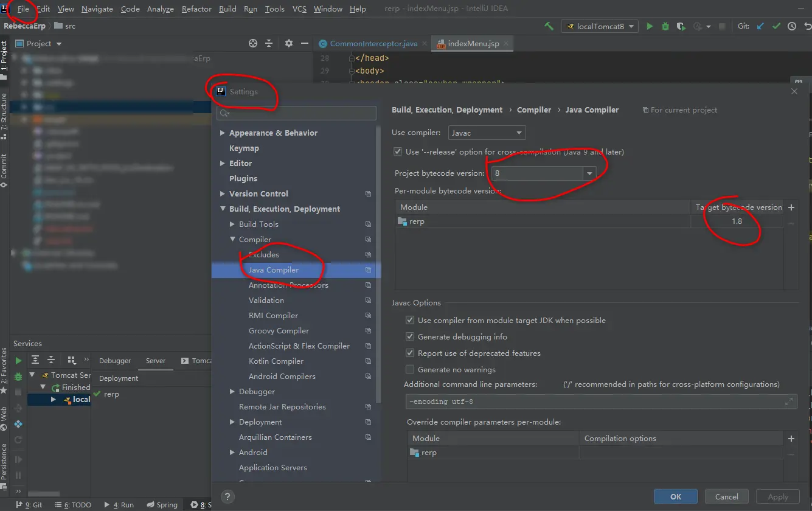The height and width of the screenshot is (511, 812).
Task: Add a module to per-module bytecode table
Action: pyautogui.click(x=791, y=207)
